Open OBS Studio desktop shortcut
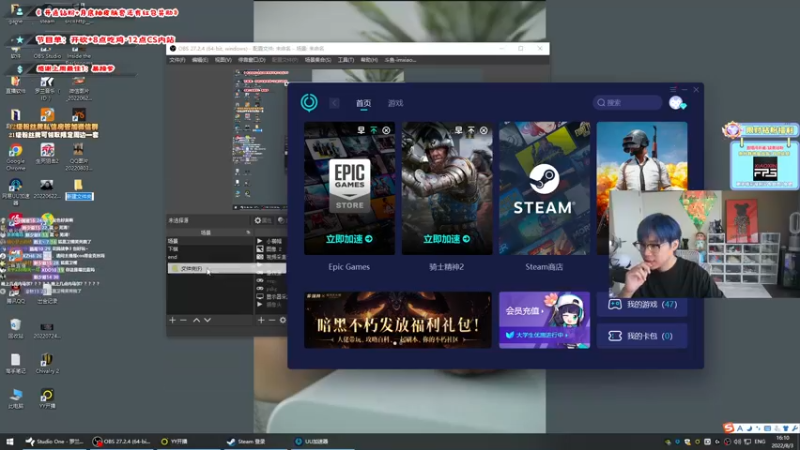Viewport: 800px width, 450px height. pyautogui.click(x=47, y=53)
